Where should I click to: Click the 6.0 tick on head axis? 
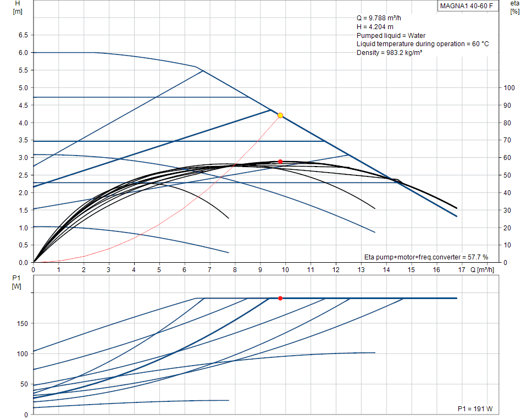coord(24,53)
